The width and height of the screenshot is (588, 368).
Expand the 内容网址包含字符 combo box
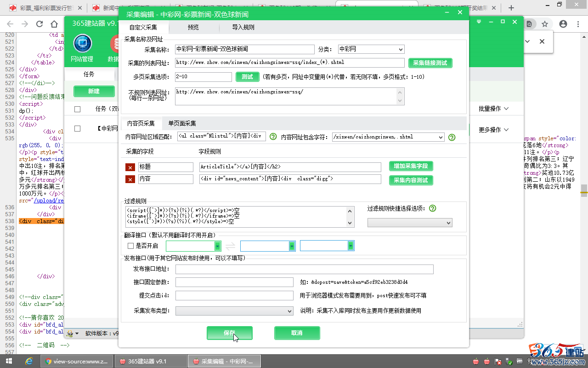point(441,137)
